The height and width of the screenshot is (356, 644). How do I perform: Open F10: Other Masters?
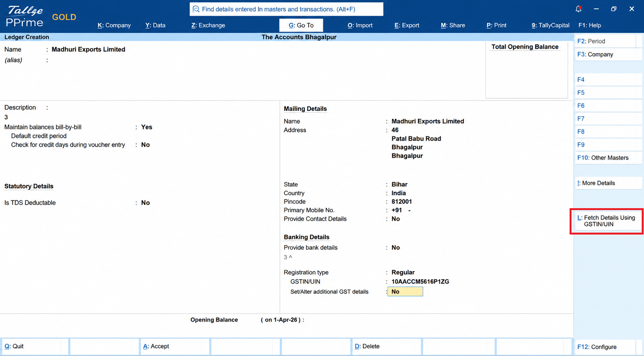pos(608,158)
